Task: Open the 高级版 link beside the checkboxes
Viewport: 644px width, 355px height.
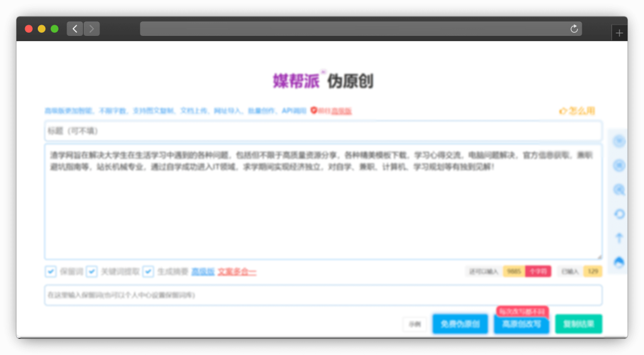Action: pos(203,272)
